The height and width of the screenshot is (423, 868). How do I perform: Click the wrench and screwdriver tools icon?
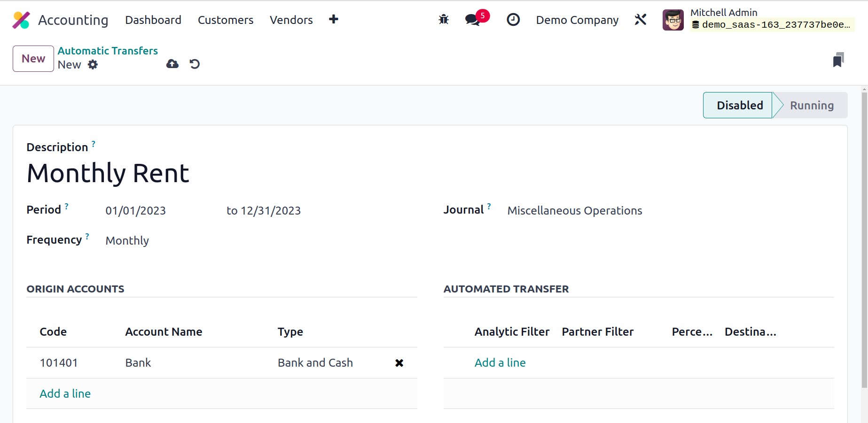641,20
